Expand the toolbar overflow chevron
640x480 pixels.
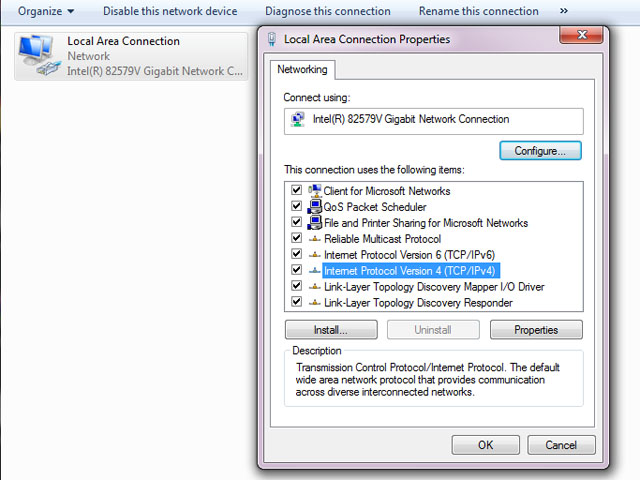point(564,11)
